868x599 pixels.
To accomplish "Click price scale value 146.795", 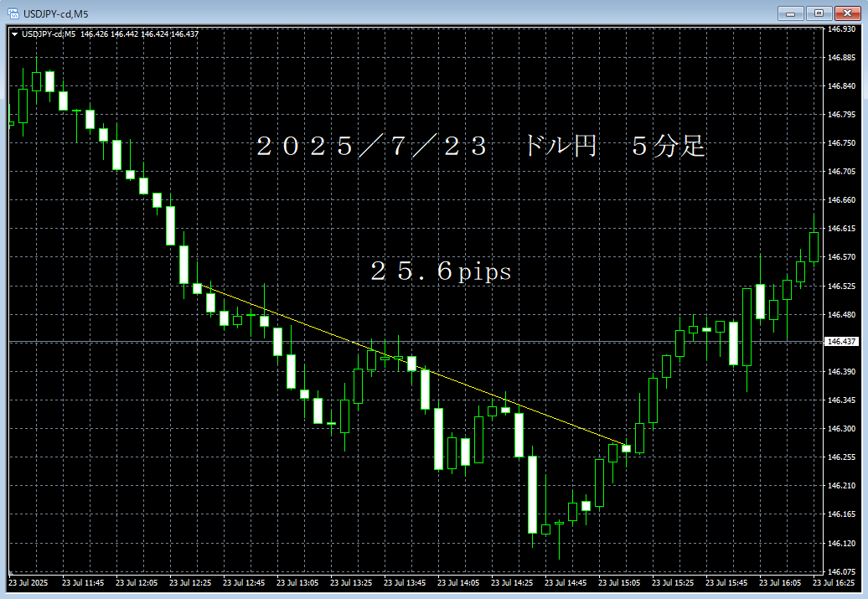I will coord(841,115).
